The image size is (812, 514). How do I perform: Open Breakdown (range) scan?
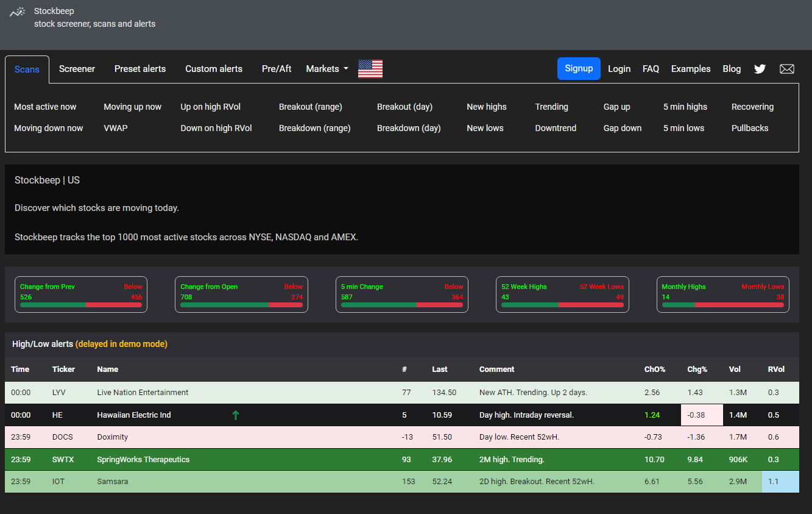pyautogui.click(x=315, y=128)
